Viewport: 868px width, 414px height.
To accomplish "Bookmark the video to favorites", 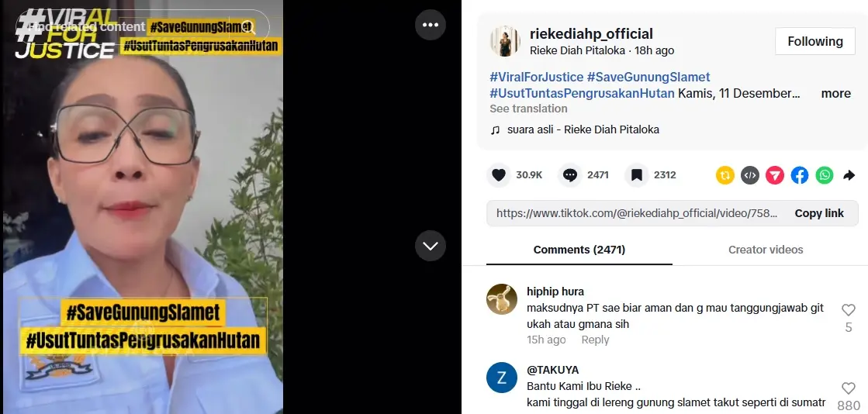I will tap(636, 175).
